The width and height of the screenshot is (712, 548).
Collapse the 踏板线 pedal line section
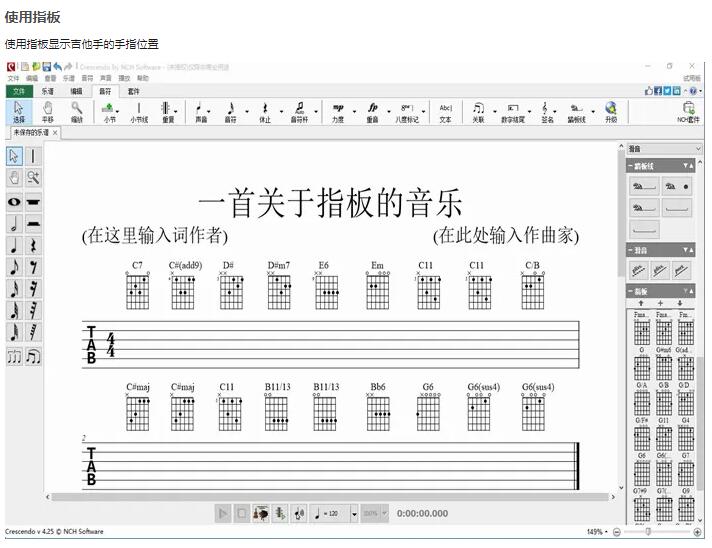coord(688,166)
